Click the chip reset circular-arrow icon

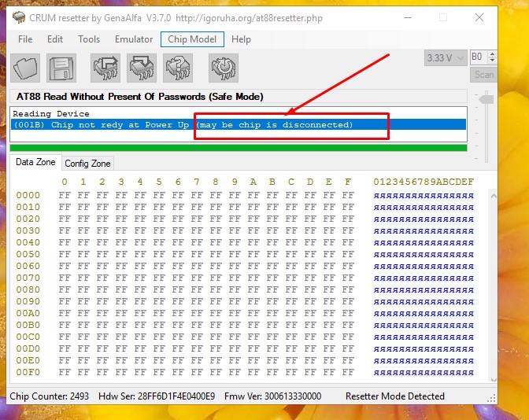click(224, 68)
